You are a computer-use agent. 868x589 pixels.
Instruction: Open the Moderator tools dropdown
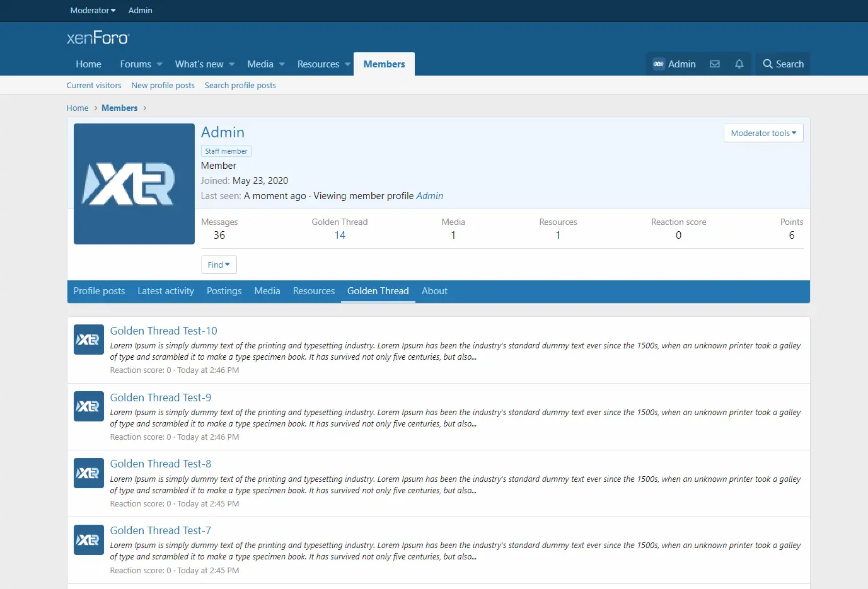click(x=763, y=133)
